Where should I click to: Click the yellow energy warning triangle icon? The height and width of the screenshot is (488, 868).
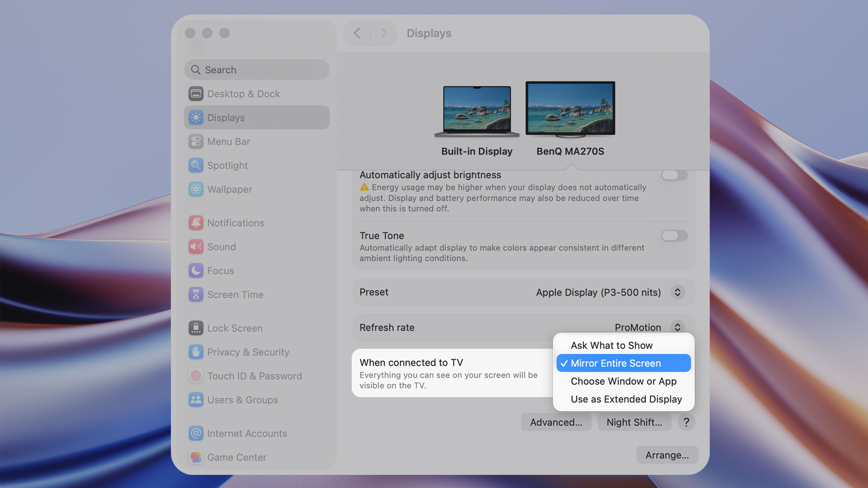(364, 187)
